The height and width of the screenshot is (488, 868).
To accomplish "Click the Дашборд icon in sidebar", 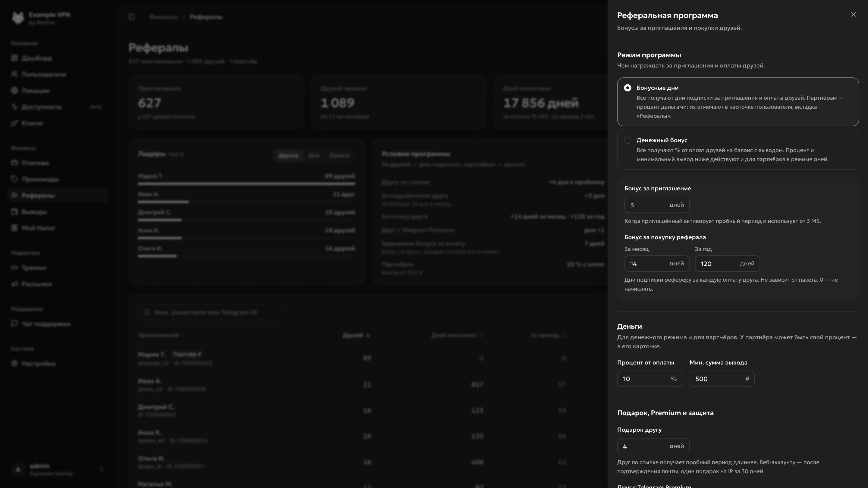I will click(x=14, y=58).
